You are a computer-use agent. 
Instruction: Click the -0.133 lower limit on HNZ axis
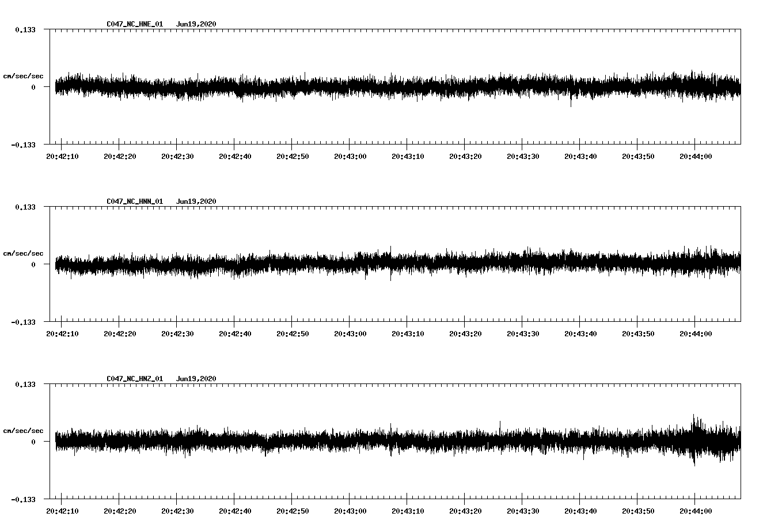(24, 499)
